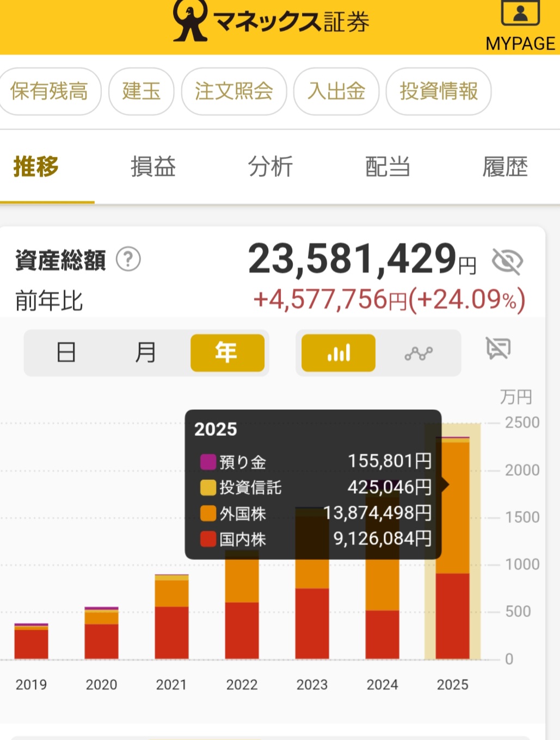560x740 pixels.
Task: Select the 分析 tab
Action: tap(270, 168)
